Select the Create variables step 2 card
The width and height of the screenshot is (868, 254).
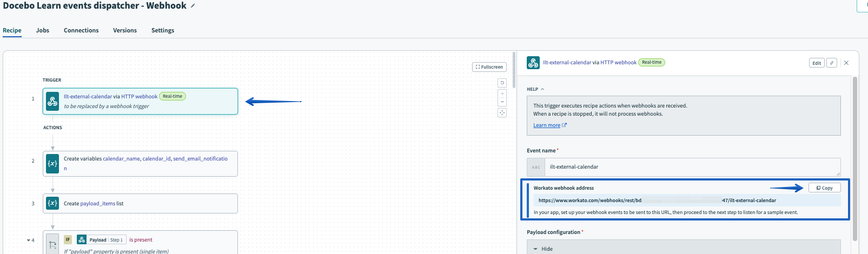point(140,163)
